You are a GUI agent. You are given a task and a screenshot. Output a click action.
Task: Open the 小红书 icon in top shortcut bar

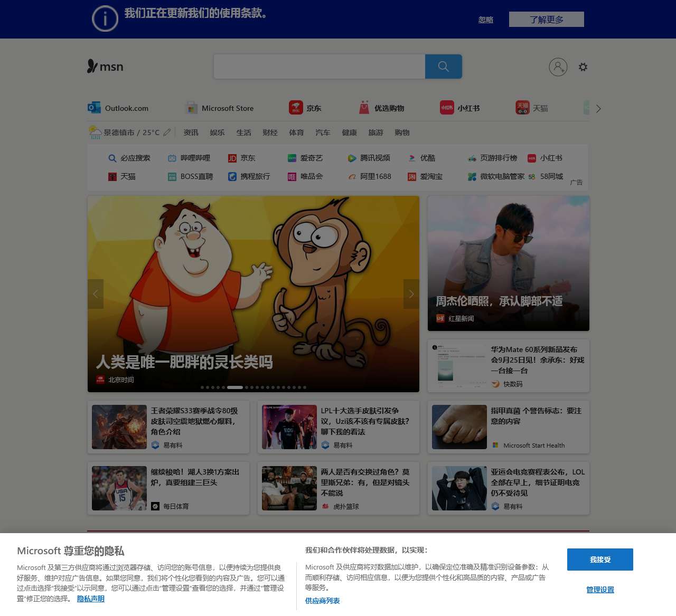(447, 108)
